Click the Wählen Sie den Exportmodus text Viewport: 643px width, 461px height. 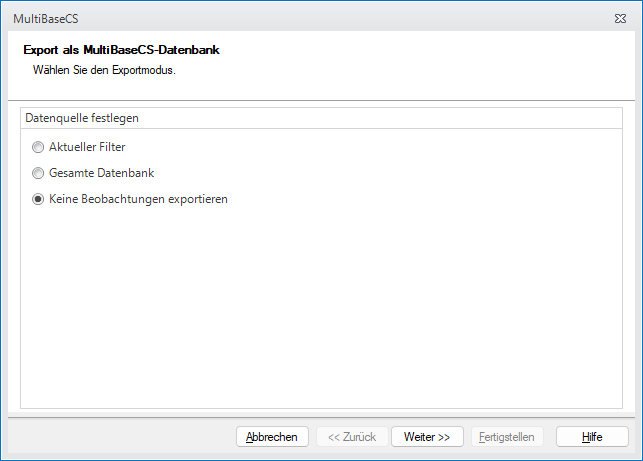tap(104, 70)
